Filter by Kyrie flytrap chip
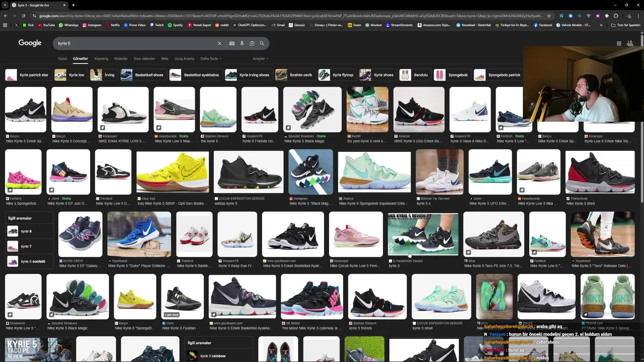This screenshot has height=362, width=644. (337, 75)
